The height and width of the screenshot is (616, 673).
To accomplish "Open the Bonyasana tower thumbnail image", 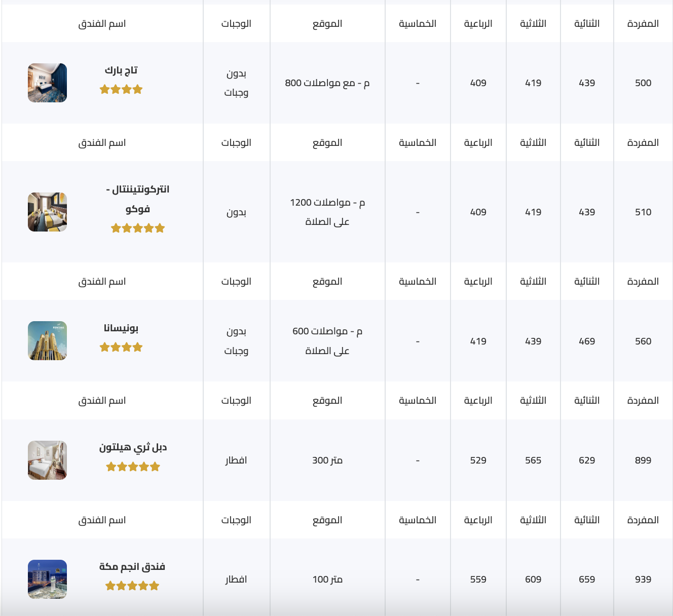I will pos(47,340).
